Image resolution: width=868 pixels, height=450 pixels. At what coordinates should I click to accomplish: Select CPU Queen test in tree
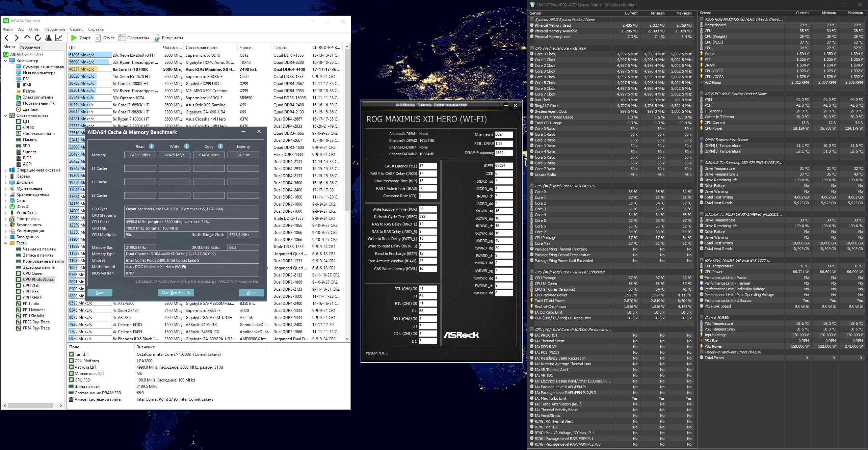click(33, 273)
